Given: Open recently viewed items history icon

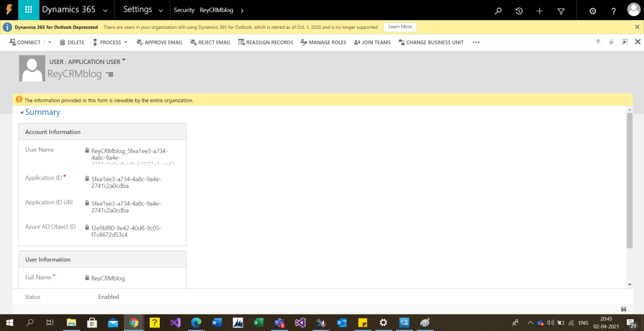Looking at the screenshot, I should coord(519,11).
